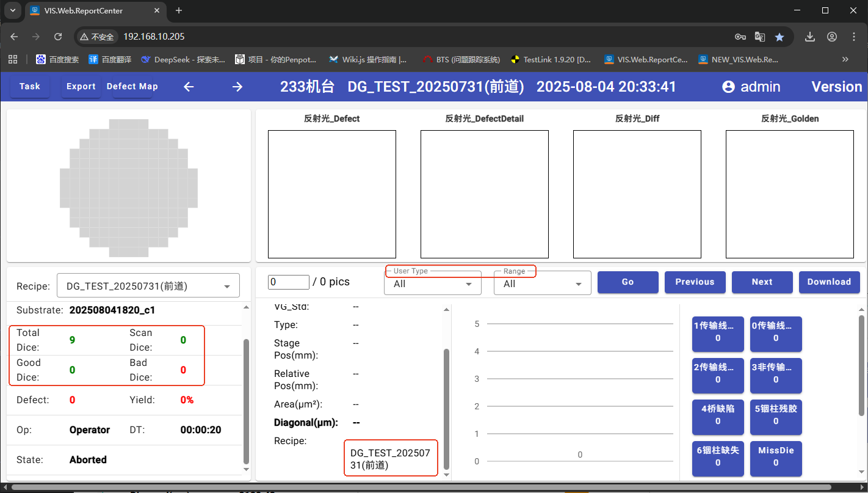868x493 pixels.
Task: Reload the page with browser refresh icon
Action: [58, 37]
